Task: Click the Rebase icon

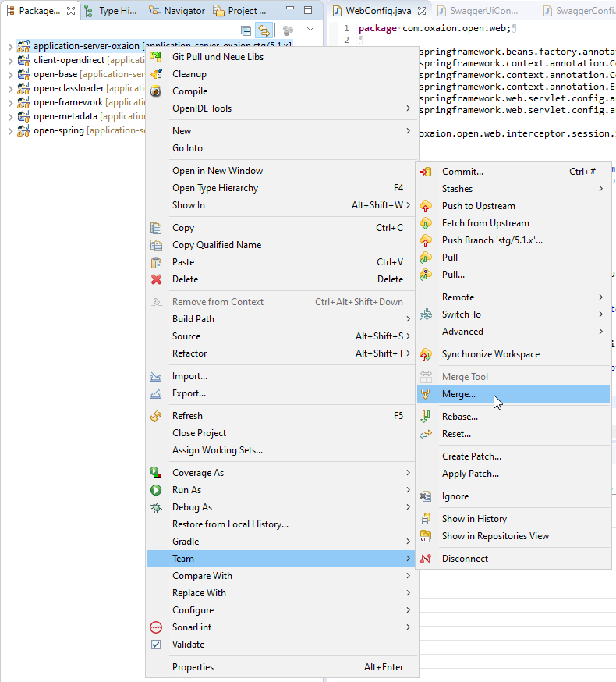Action: (426, 417)
